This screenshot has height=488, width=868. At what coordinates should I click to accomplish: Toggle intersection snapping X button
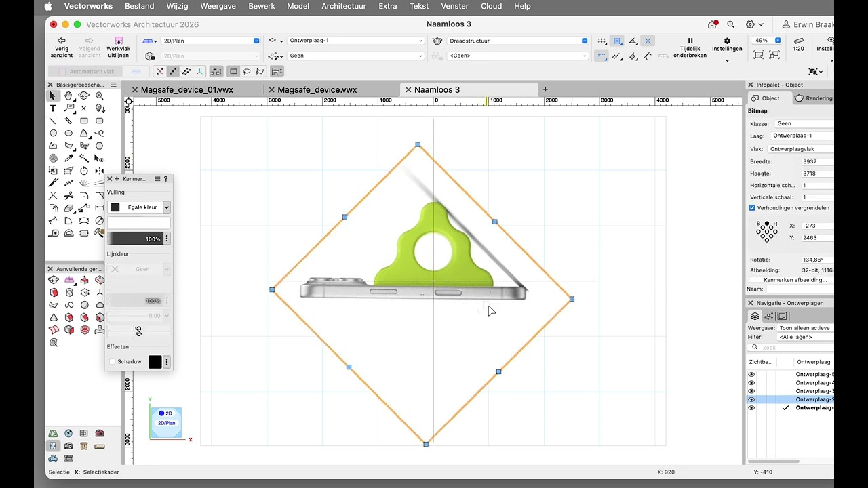click(648, 41)
